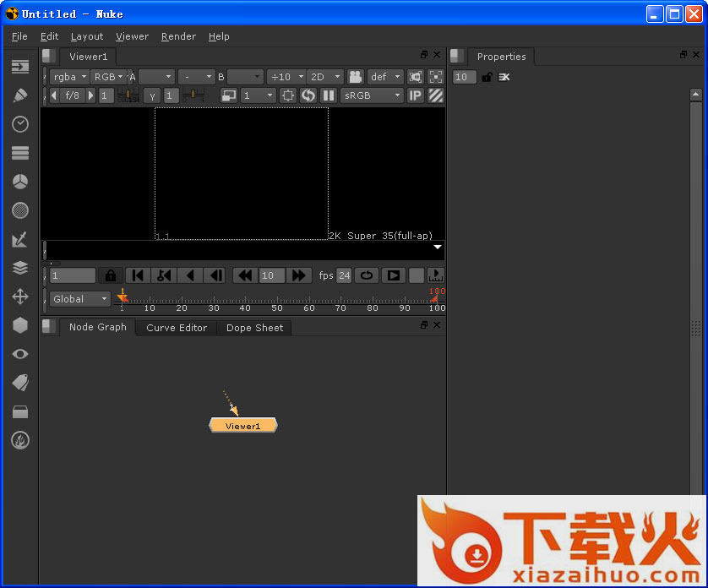
Task: Toggle the viewer pause button
Action: pyautogui.click(x=329, y=95)
